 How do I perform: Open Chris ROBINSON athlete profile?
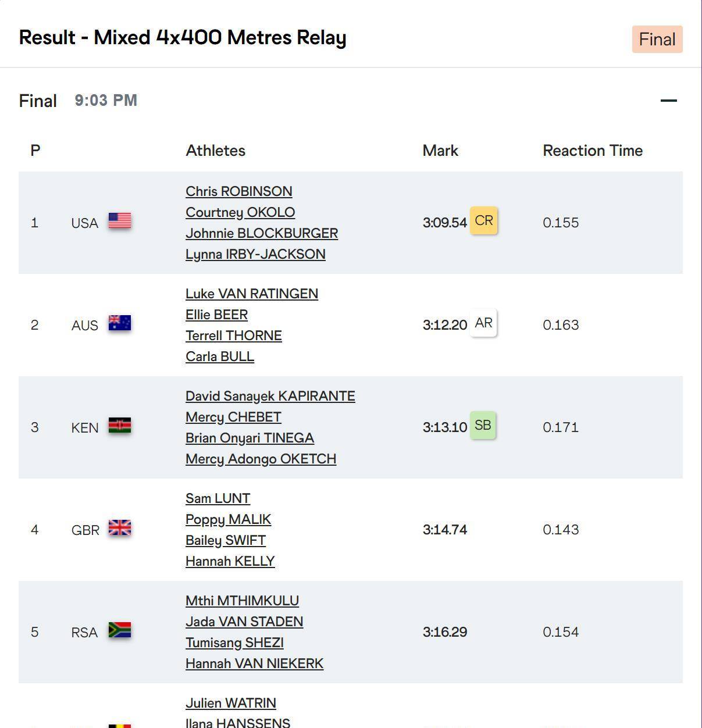click(239, 191)
